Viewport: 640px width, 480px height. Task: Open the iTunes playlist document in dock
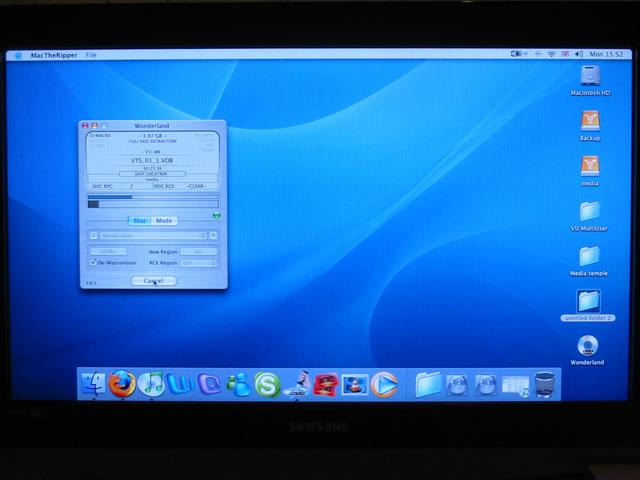coord(515,386)
